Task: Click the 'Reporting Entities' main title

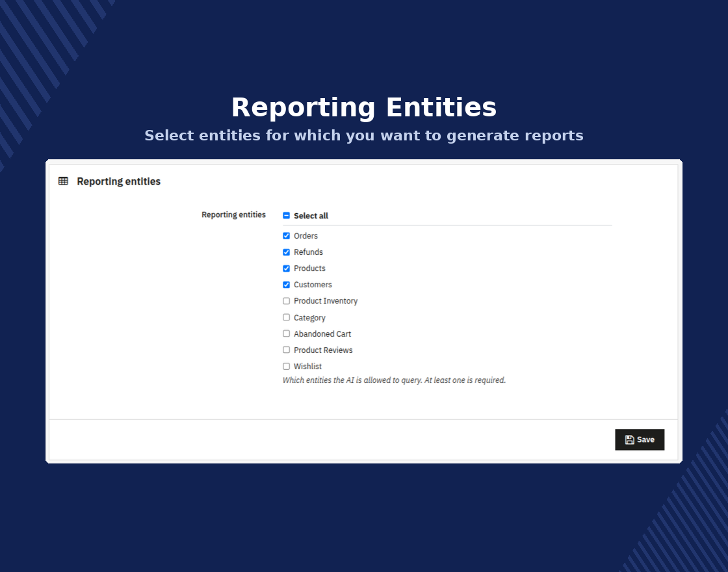Action: tap(364, 107)
